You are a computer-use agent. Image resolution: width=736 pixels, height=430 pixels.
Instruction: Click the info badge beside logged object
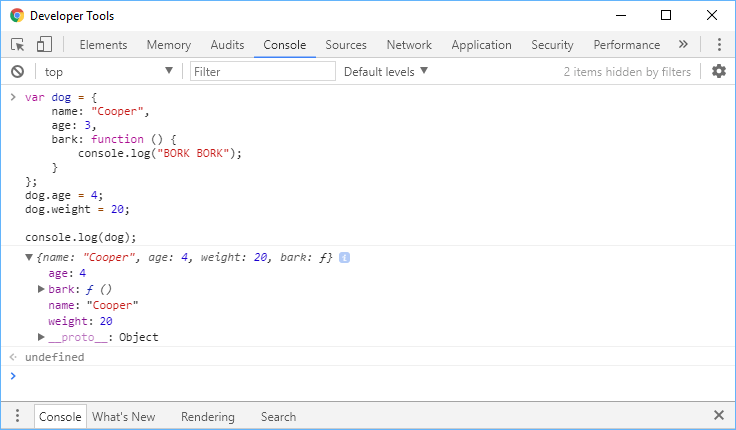344,257
